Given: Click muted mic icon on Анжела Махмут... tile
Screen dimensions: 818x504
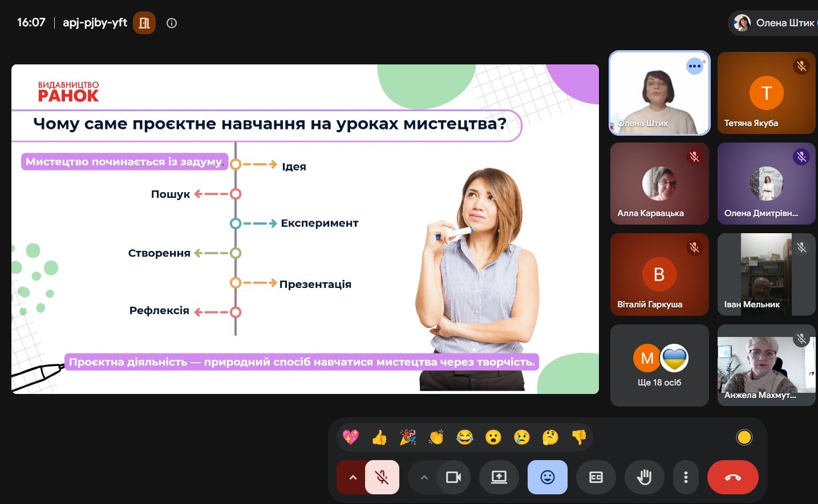Looking at the screenshot, I should pyautogui.click(x=801, y=339).
